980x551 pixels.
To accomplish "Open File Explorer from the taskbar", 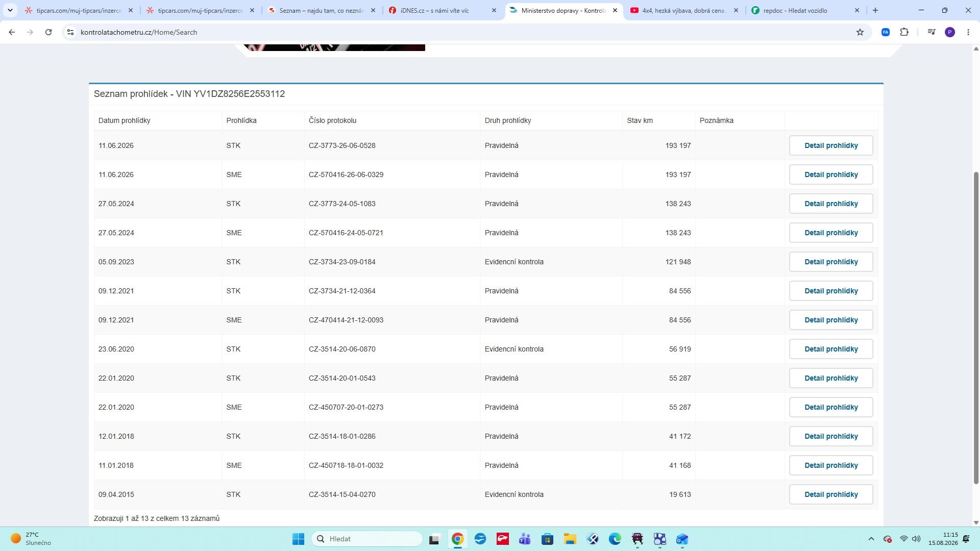I will pos(570,539).
